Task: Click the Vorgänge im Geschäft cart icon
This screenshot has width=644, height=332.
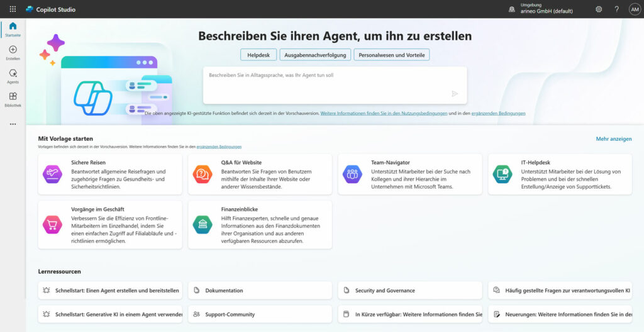Action: click(53, 224)
